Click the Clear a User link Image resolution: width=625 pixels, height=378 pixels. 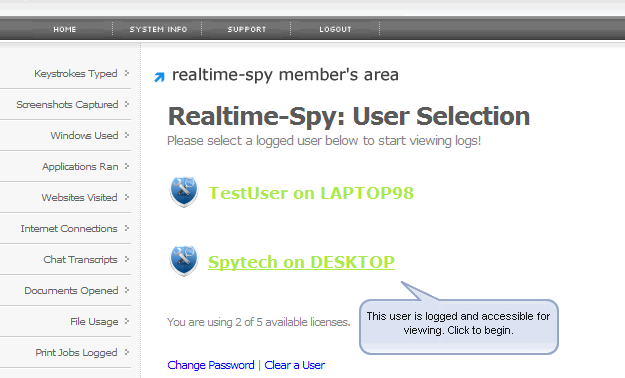point(295,365)
